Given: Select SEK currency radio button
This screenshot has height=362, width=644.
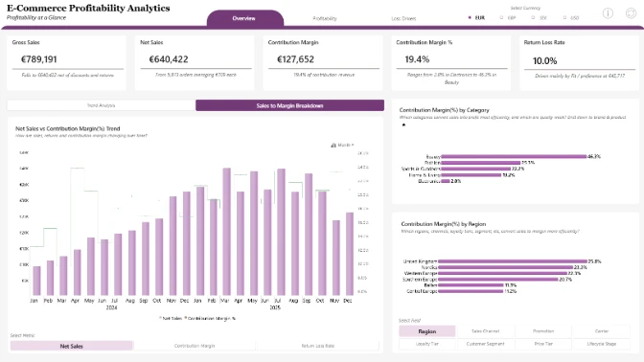Looking at the screenshot, I should (533, 17).
